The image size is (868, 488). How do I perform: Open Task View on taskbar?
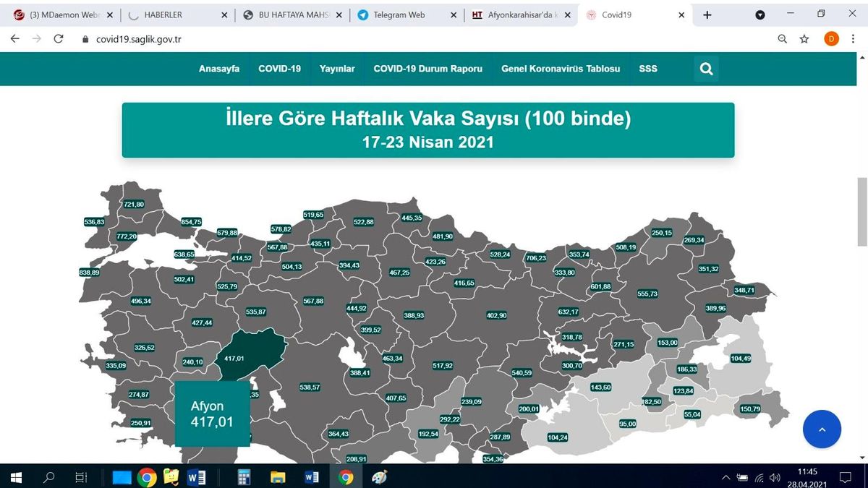(x=81, y=477)
